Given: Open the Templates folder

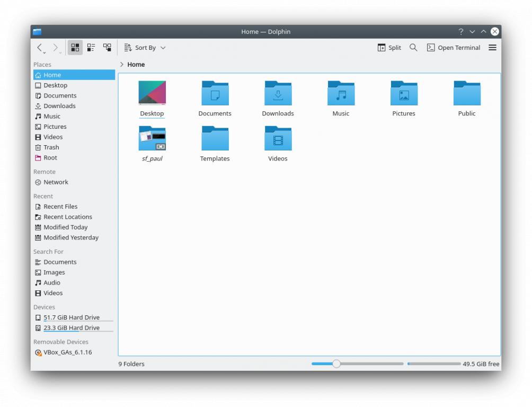Looking at the screenshot, I should pos(215,139).
